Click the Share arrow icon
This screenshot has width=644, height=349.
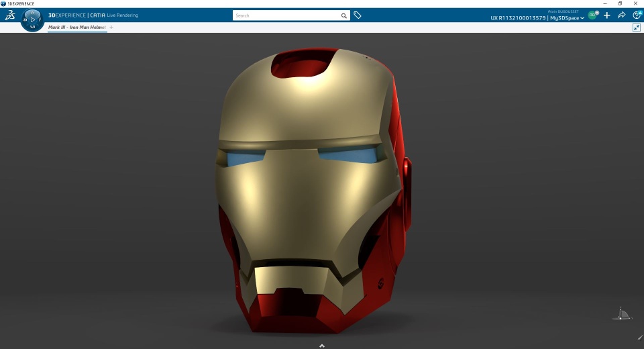(x=621, y=15)
